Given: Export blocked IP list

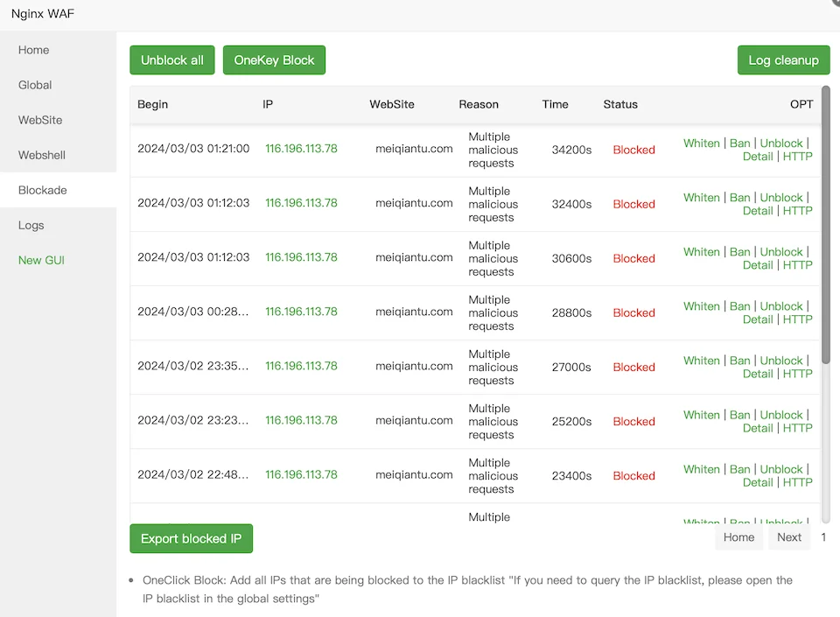Looking at the screenshot, I should click(x=191, y=538).
